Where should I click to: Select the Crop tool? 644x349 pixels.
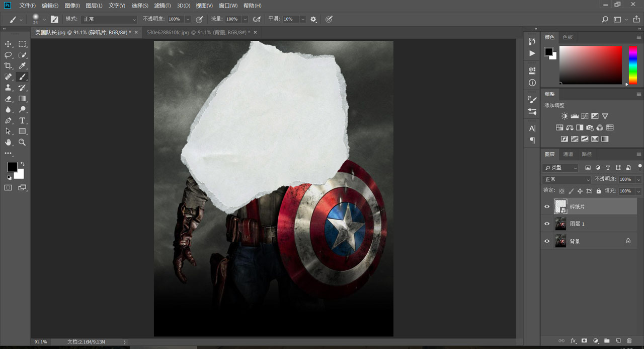click(x=8, y=66)
